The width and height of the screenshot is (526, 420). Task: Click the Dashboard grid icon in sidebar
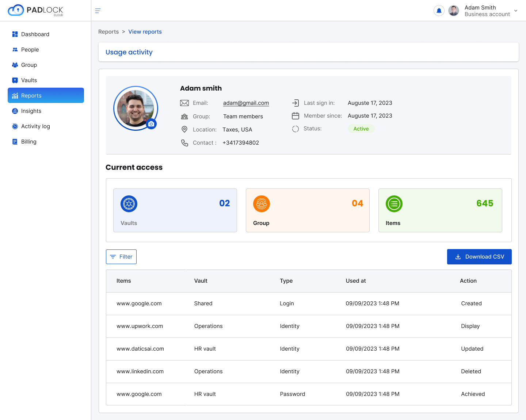[15, 34]
